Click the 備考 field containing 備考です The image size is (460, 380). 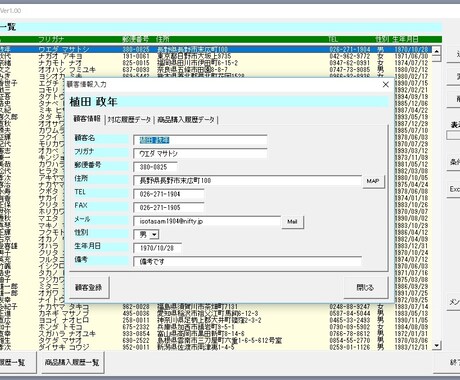click(x=247, y=262)
